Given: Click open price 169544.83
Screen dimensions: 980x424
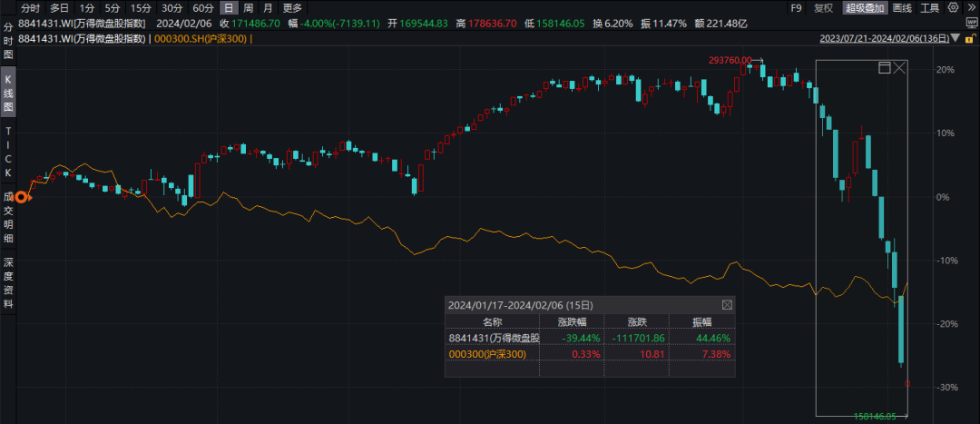Looking at the screenshot, I should coord(425,24).
